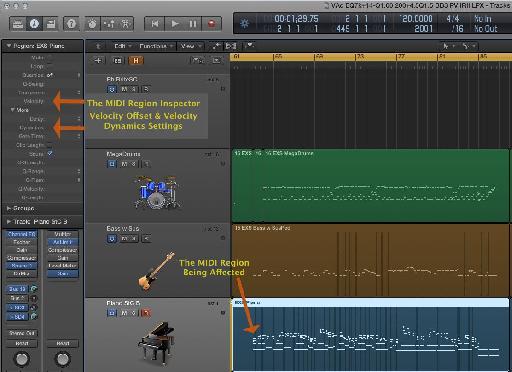Record-enable the Bass track with R button
Image resolution: width=512 pixels, height=372 pixels.
146,238
